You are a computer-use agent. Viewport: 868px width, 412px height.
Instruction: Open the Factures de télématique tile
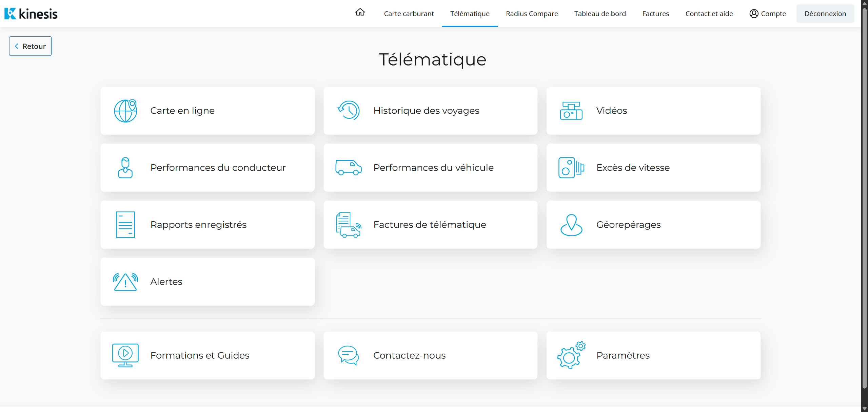(430, 225)
